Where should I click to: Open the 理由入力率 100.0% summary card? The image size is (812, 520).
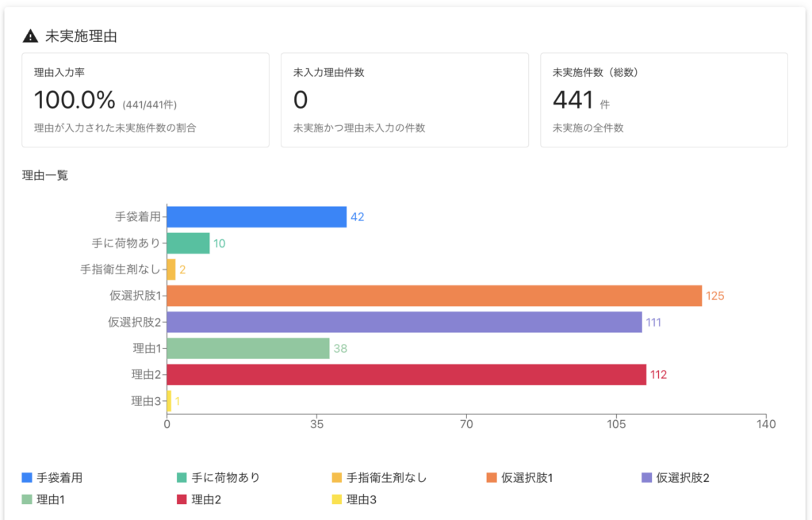click(x=145, y=100)
